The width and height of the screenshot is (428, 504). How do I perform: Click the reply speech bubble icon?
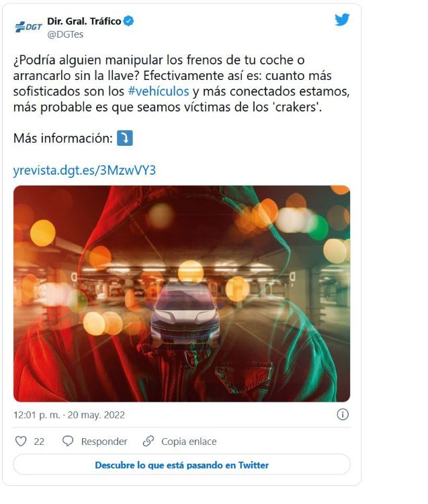68,441
